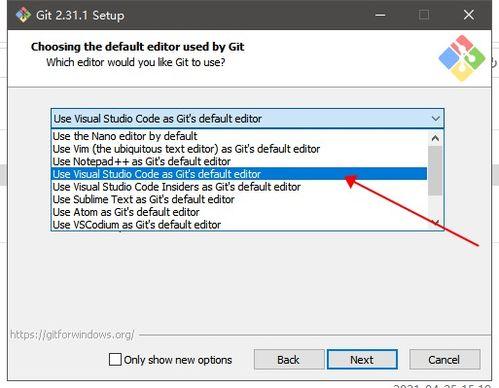This screenshot has height=388, width=499.
Task: Open the gitforwindows.org link
Action: 72,334
